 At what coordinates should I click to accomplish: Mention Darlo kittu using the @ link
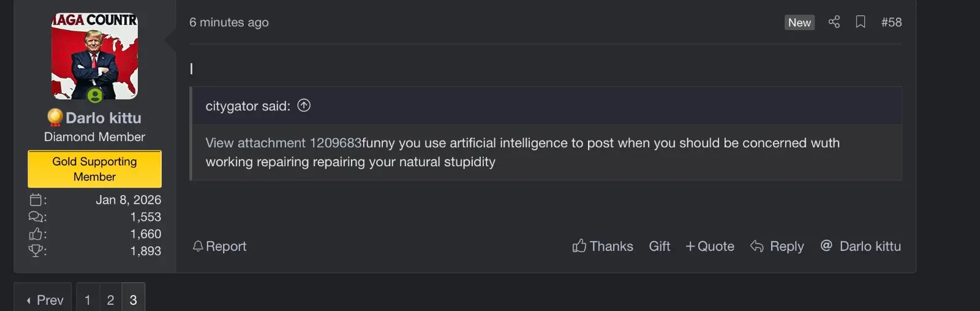[861, 246]
